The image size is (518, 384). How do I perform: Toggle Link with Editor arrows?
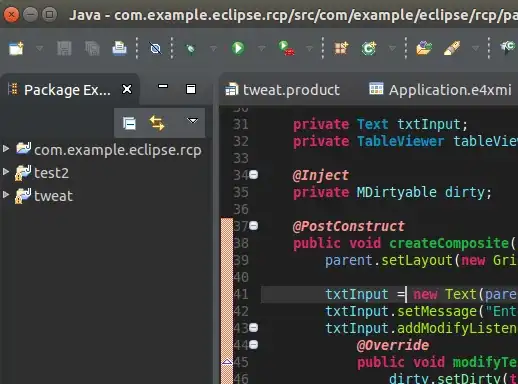coord(157,123)
